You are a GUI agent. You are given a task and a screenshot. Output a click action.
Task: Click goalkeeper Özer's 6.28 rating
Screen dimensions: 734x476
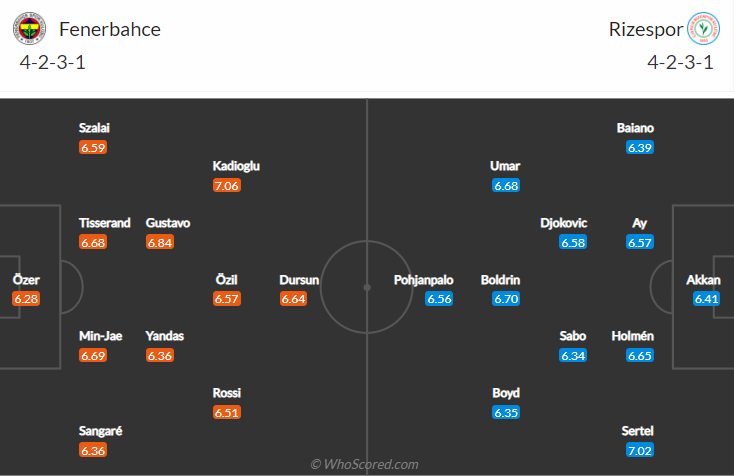pyautogui.click(x=26, y=299)
